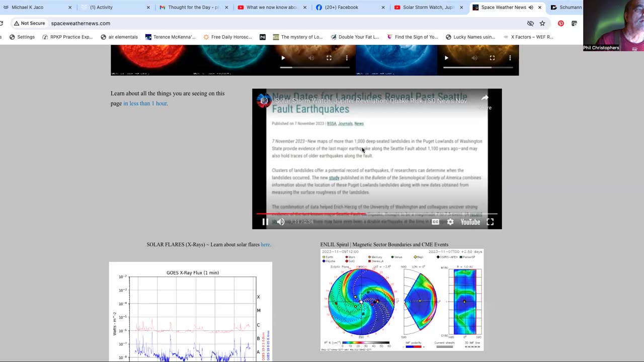Click the 'study' link in the video
The image size is (644, 362).
(334, 177)
